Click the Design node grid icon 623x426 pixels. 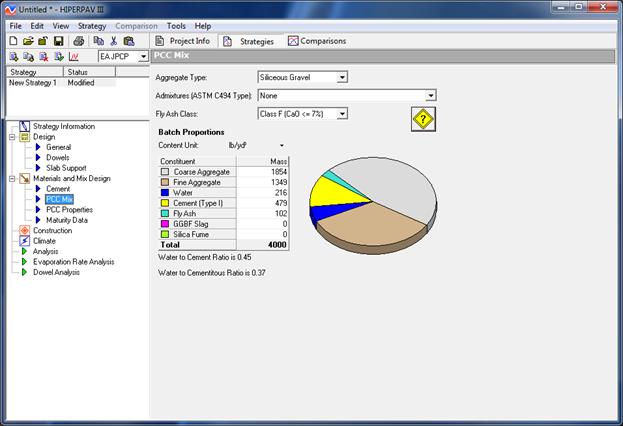pyautogui.click(x=25, y=137)
